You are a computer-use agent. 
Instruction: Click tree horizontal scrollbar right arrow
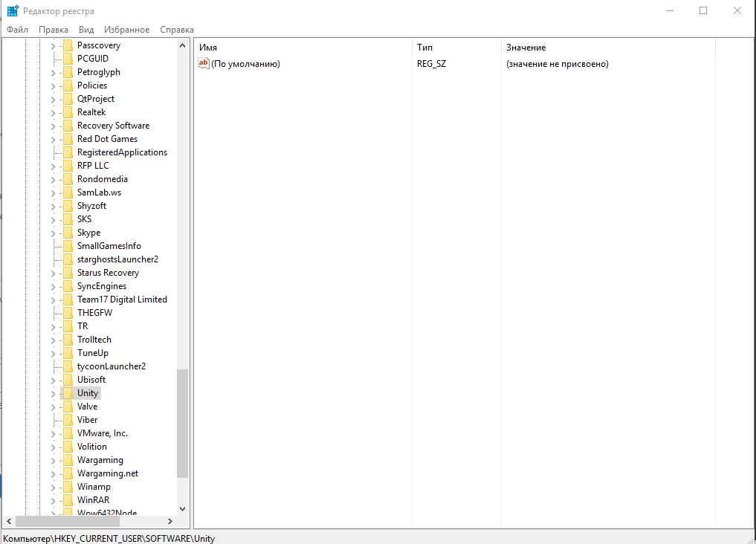[169, 522]
